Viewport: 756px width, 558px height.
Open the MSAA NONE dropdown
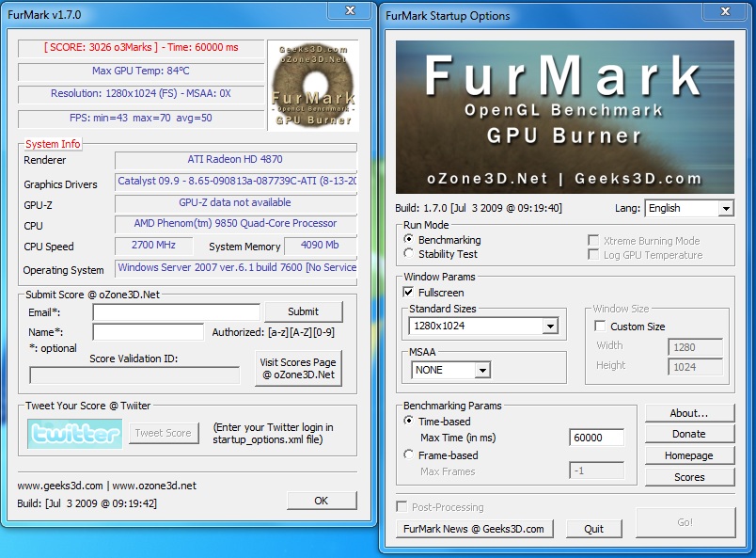(x=450, y=370)
